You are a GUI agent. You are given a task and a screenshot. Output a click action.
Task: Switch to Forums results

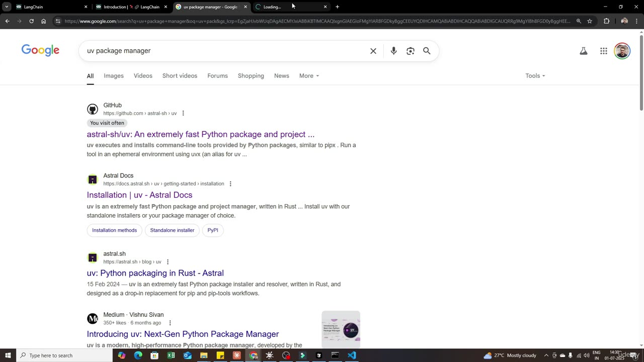coord(217,76)
